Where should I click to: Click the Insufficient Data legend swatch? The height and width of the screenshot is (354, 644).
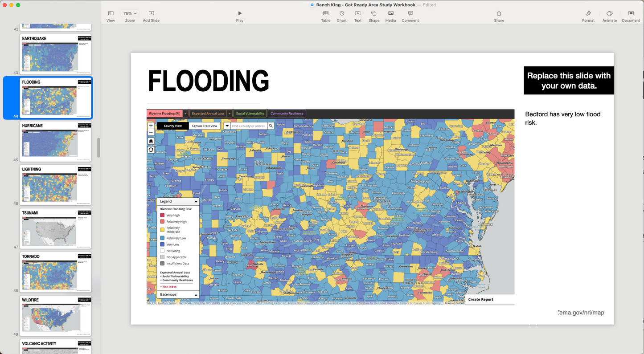coord(162,263)
